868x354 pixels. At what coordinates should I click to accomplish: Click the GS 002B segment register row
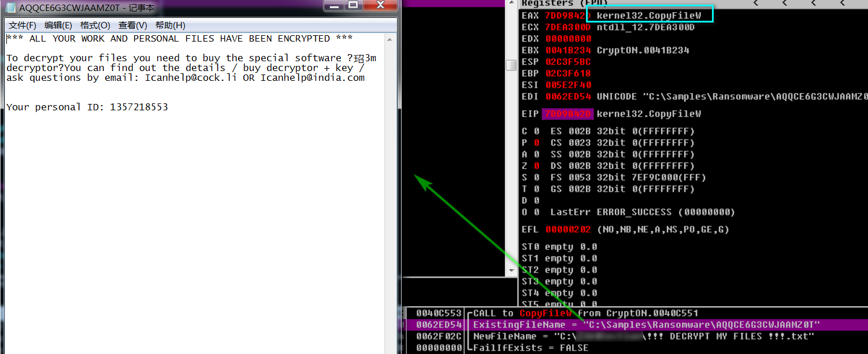click(x=622, y=189)
